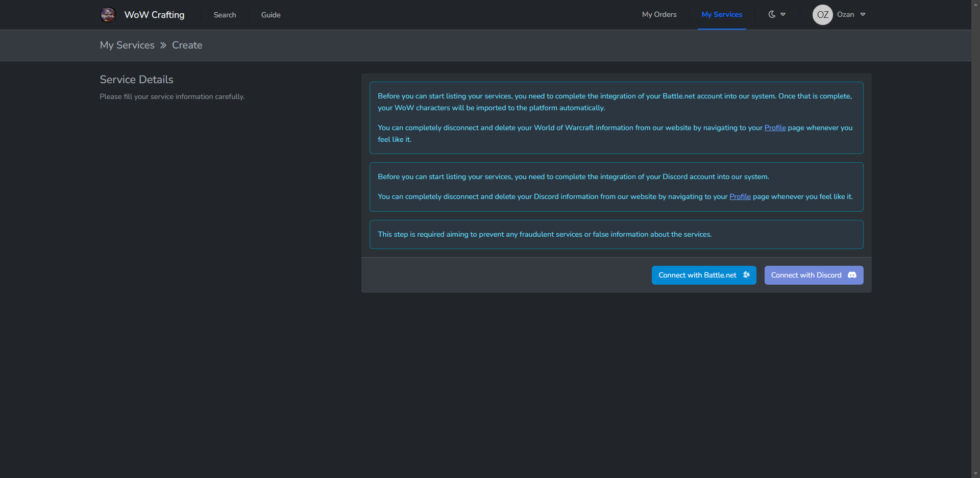Click Connect with Discord button
980x478 pixels.
point(814,275)
